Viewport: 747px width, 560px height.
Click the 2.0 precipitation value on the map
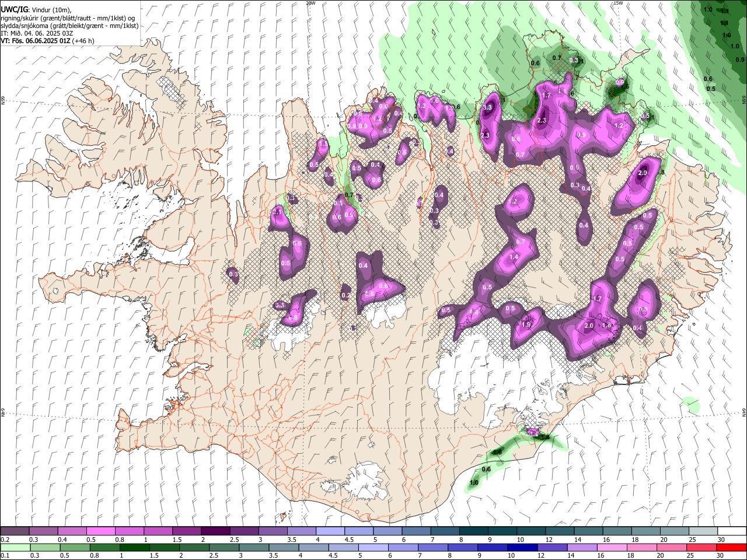pyautogui.click(x=589, y=326)
